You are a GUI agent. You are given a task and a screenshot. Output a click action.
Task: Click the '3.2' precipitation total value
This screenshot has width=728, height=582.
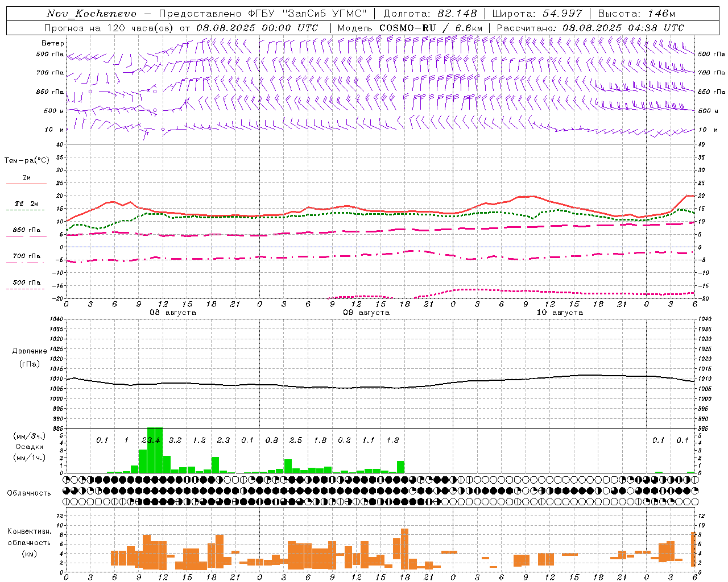point(175,440)
